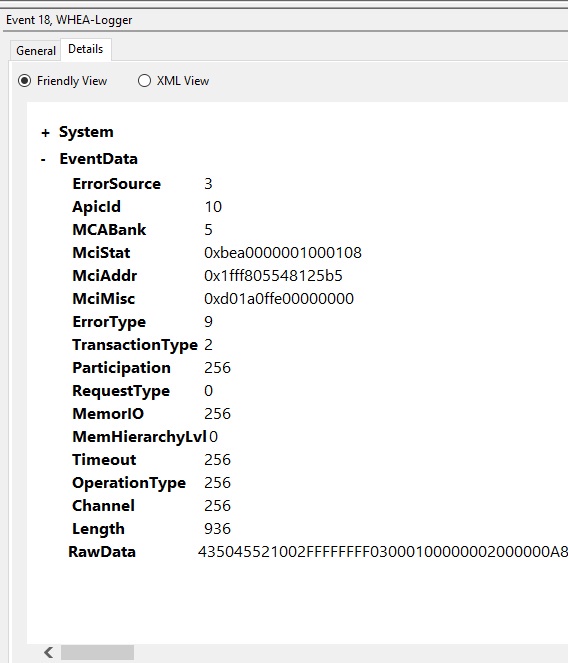This screenshot has height=663, width=568.
Task: Click the MCABank value 5
Action: 208,230
